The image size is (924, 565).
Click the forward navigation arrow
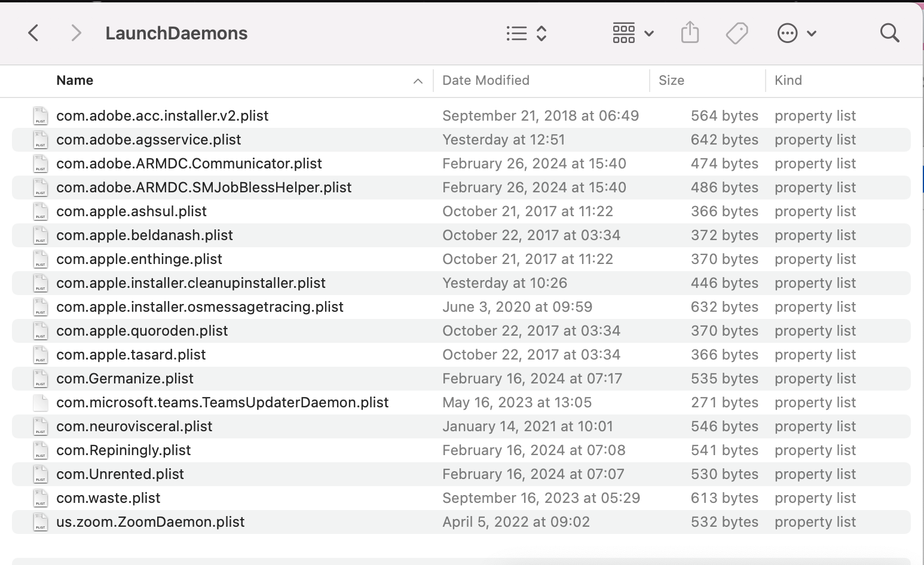pyautogui.click(x=76, y=33)
